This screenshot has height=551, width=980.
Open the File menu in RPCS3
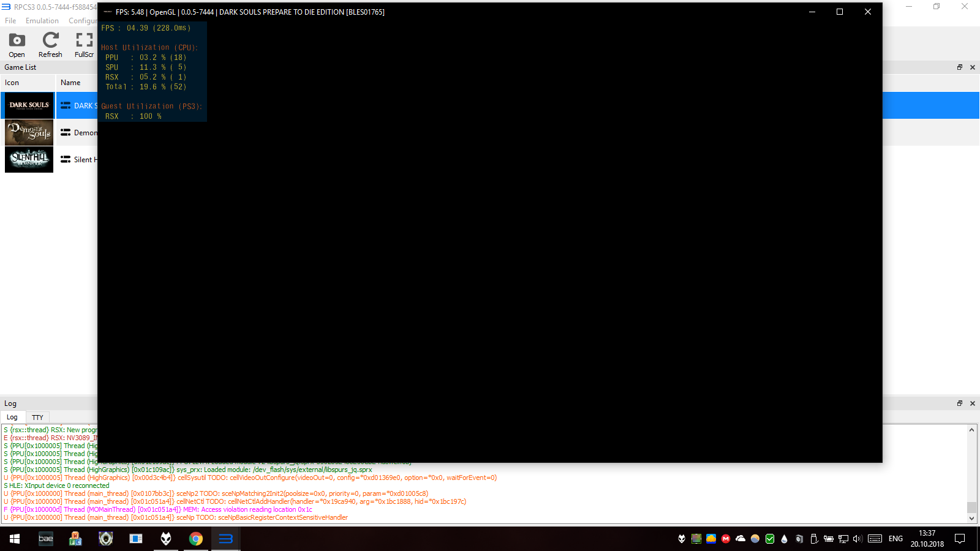pos(10,20)
